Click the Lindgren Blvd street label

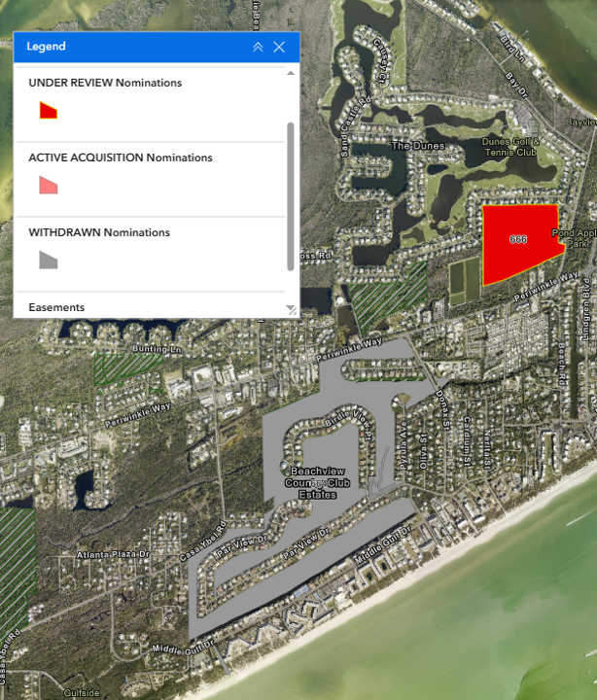coord(586,309)
